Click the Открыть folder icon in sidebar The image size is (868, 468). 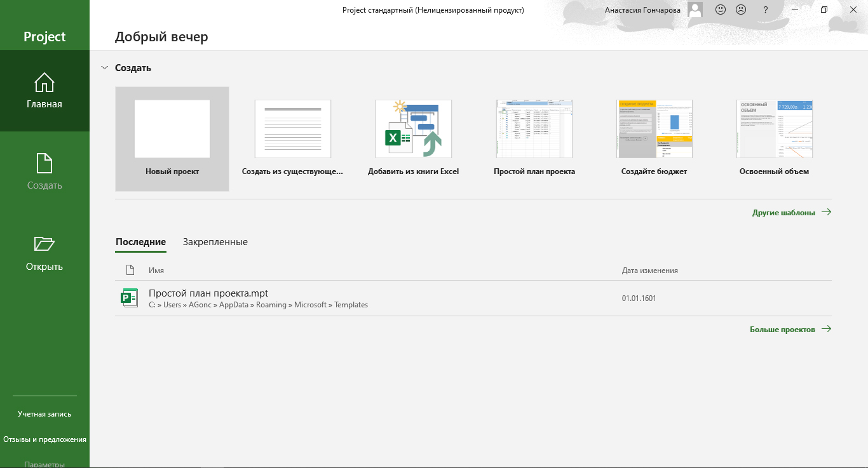pos(44,244)
